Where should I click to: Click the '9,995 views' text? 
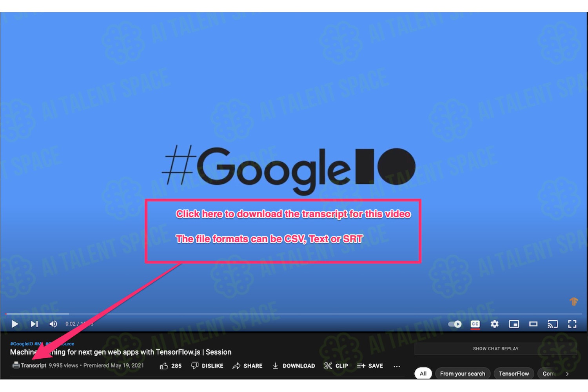pos(64,365)
